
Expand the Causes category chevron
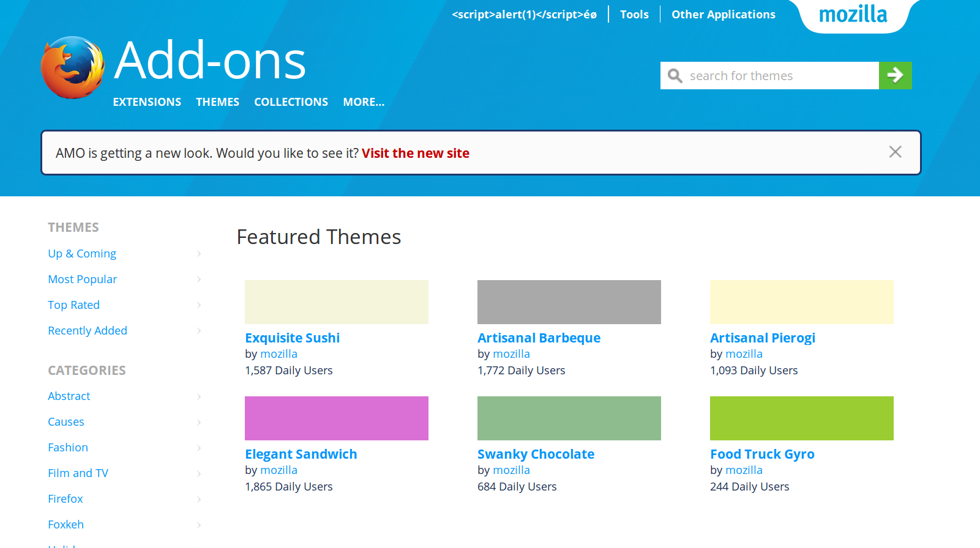tap(199, 423)
